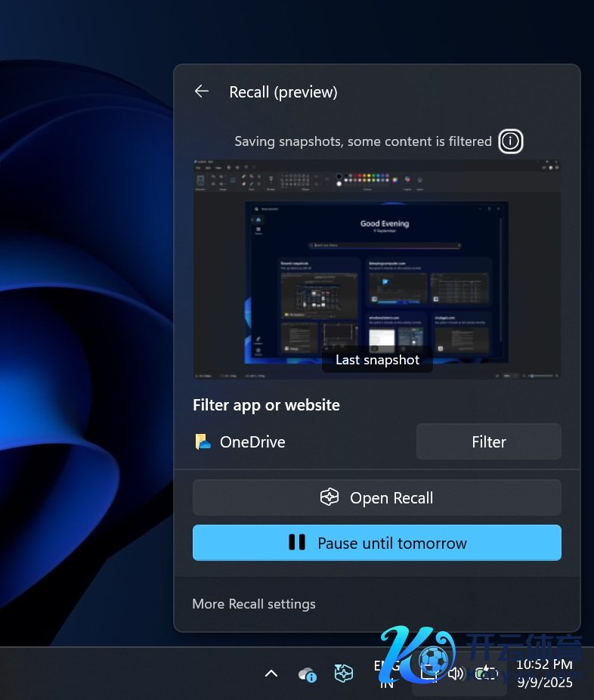
Task: Click the Recall (preview) flyout title
Action: [283, 92]
